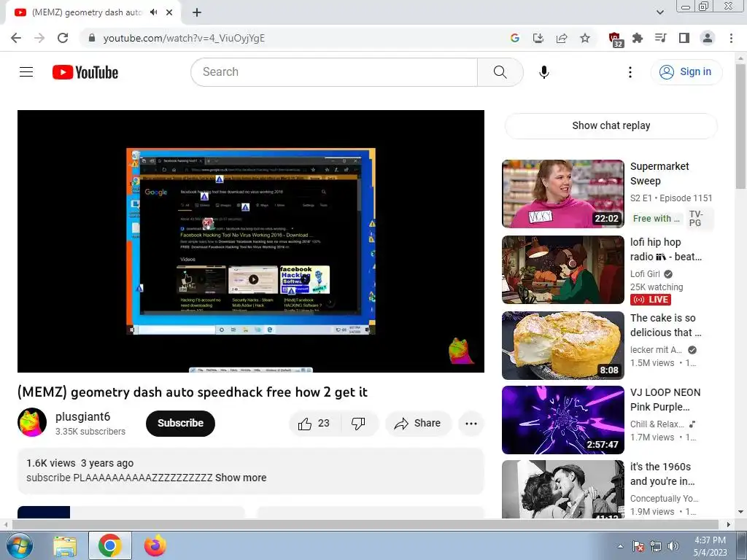Viewport: 747px width, 560px height.
Task: Expand the tab search chevron
Action: (659, 12)
